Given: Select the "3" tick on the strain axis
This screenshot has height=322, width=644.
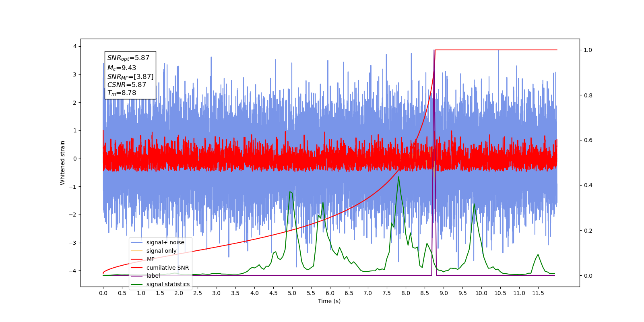Looking at the screenshot, I should pyautogui.click(x=74, y=74).
